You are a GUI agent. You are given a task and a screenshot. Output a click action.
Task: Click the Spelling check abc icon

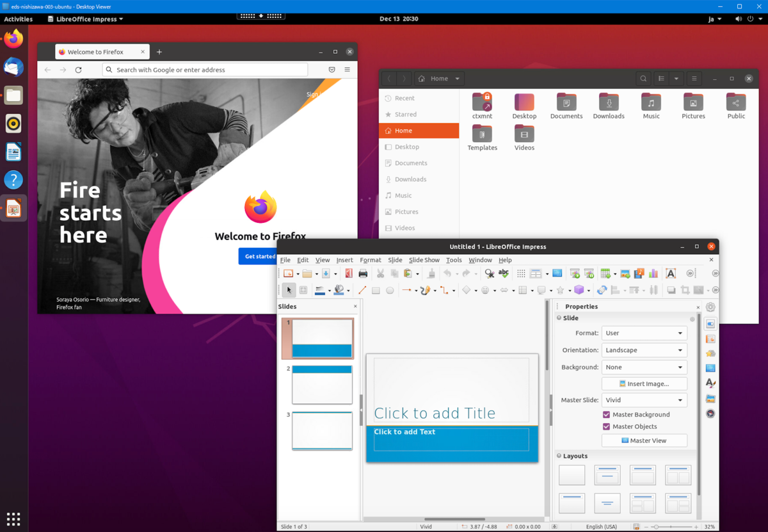[x=504, y=274]
